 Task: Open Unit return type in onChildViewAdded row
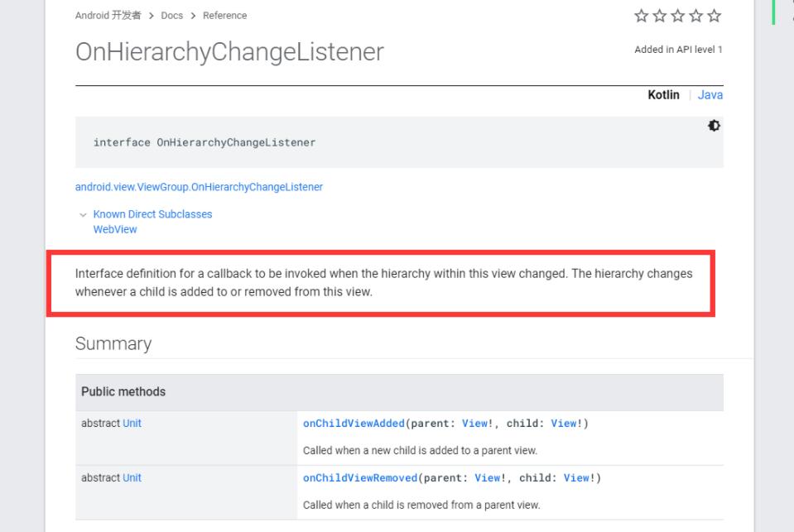click(132, 423)
